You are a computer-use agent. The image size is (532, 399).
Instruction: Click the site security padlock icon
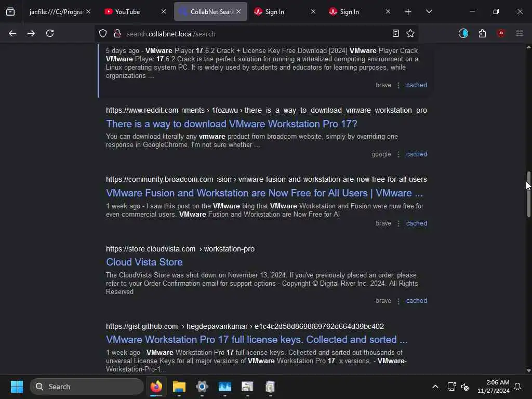[117, 34]
